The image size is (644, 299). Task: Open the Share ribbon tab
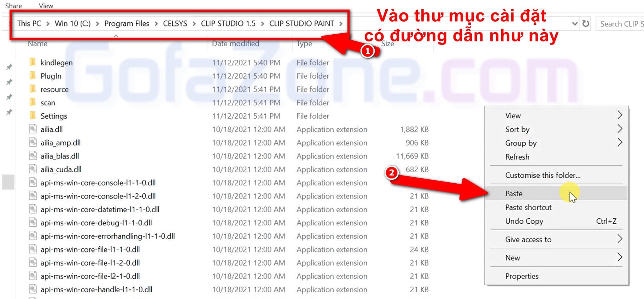[13, 6]
